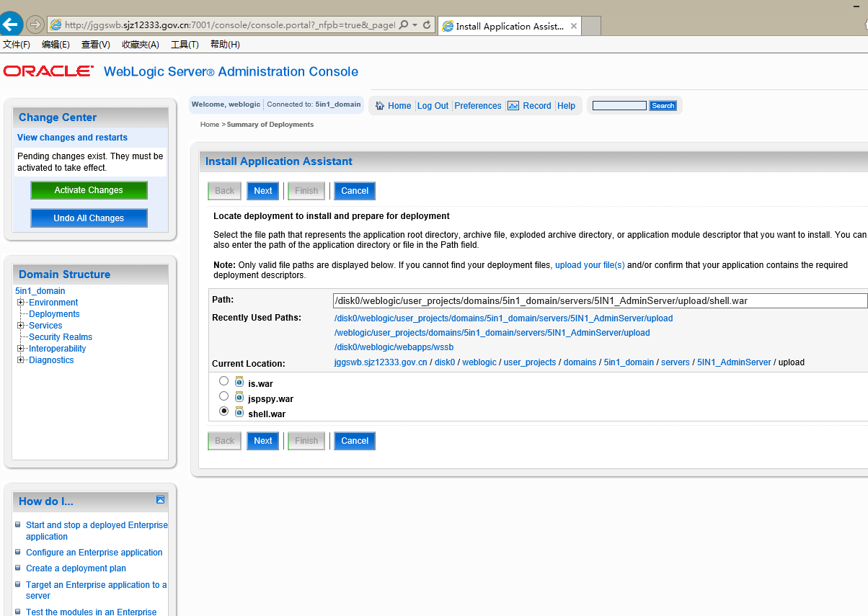868x616 pixels.
Task: Click the upload your file(s) link
Action: (x=590, y=265)
